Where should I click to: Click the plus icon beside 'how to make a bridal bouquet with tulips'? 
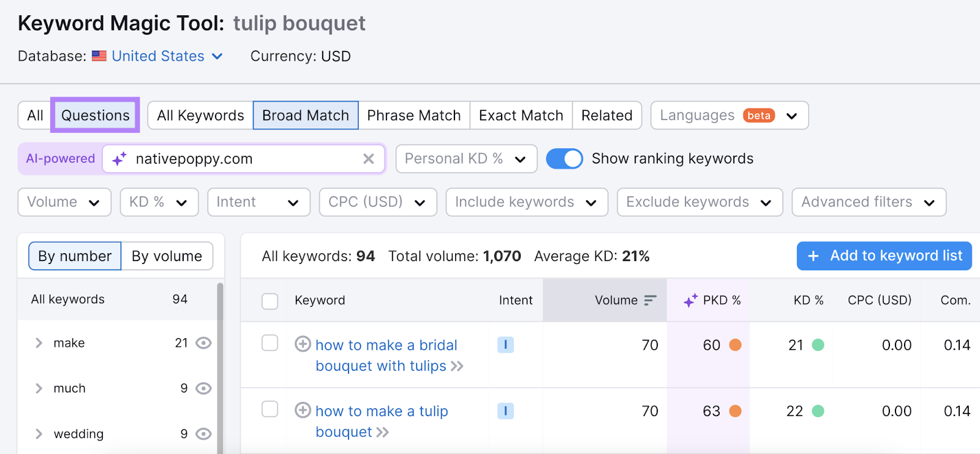point(303,344)
